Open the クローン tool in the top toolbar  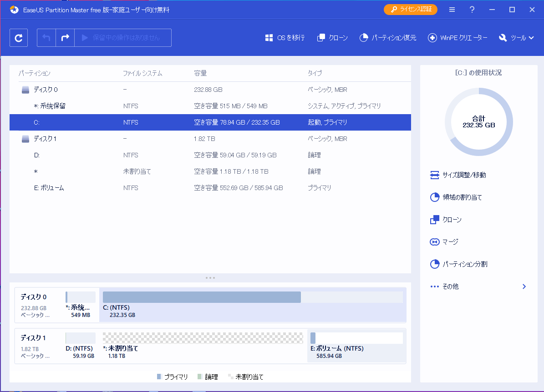tap(332, 38)
